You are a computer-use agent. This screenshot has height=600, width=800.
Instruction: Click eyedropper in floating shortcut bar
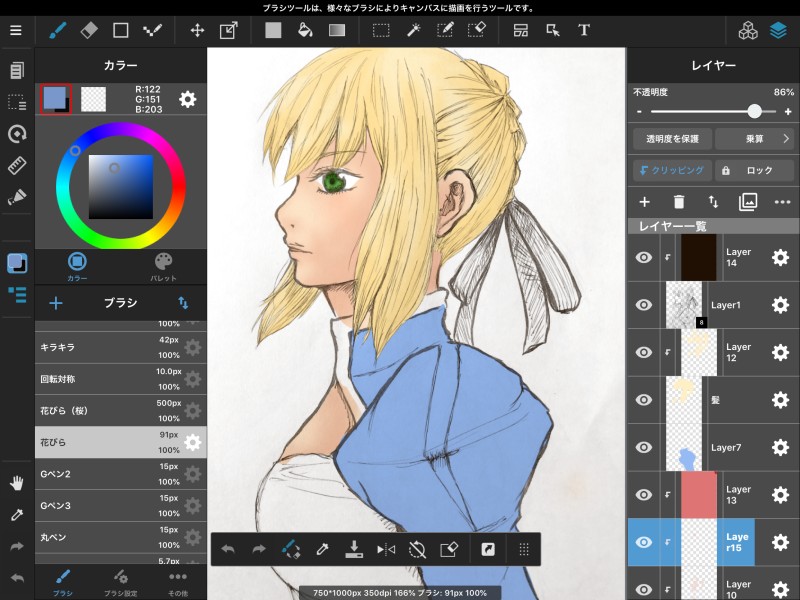click(322, 549)
